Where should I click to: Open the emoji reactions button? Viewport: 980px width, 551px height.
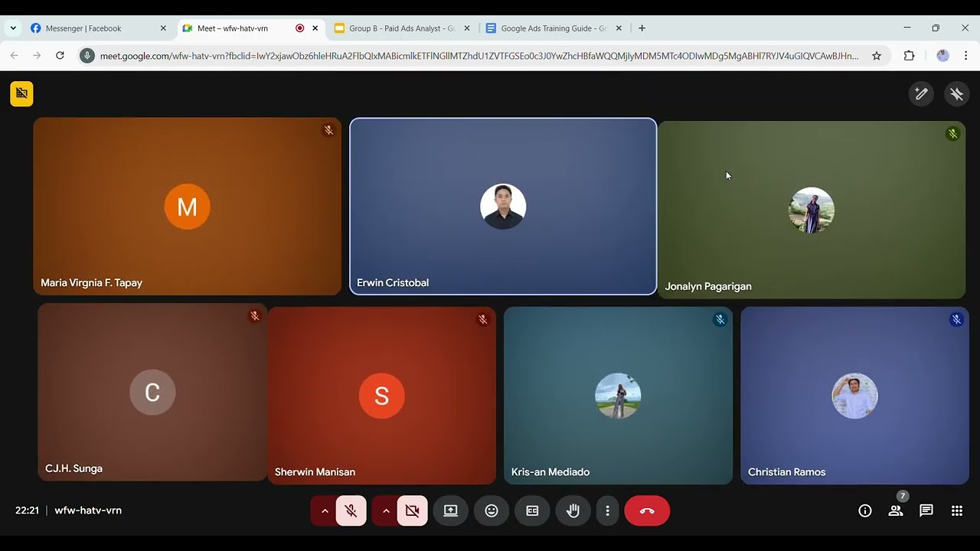(x=492, y=510)
